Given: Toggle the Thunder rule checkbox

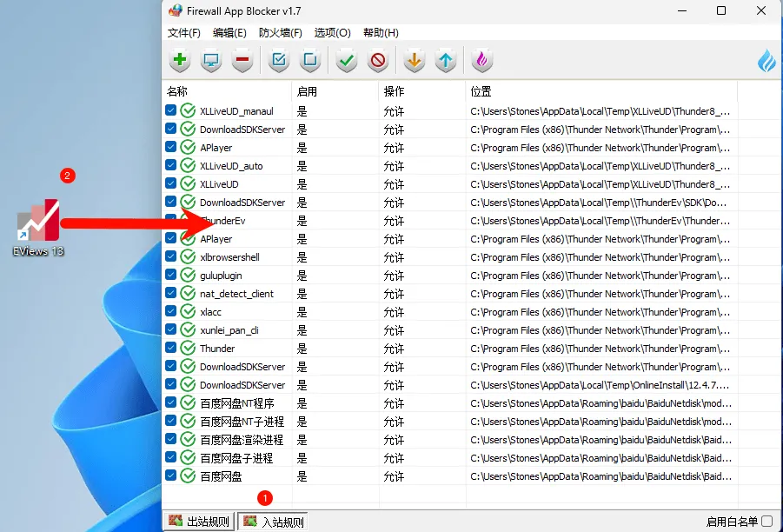Looking at the screenshot, I should [x=171, y=347].
